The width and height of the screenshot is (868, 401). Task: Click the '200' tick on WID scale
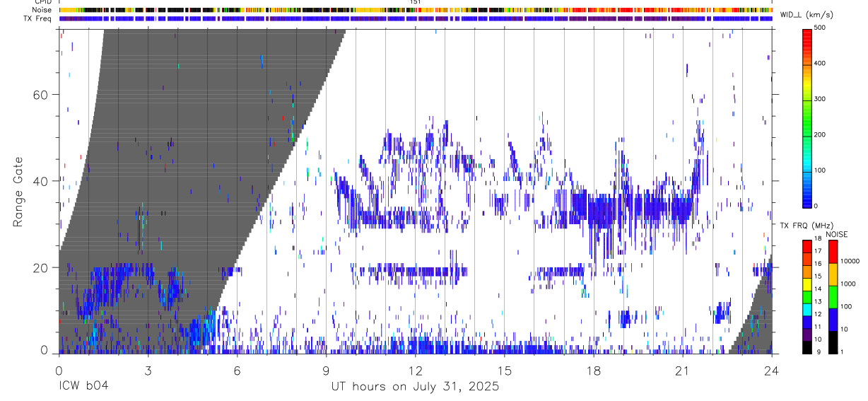tap(820, 134)
